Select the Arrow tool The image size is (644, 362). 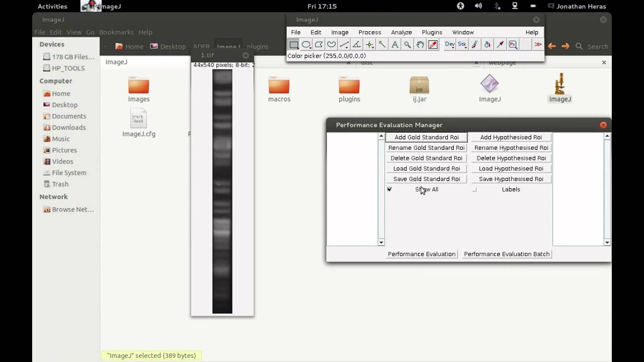coord(500,45)
